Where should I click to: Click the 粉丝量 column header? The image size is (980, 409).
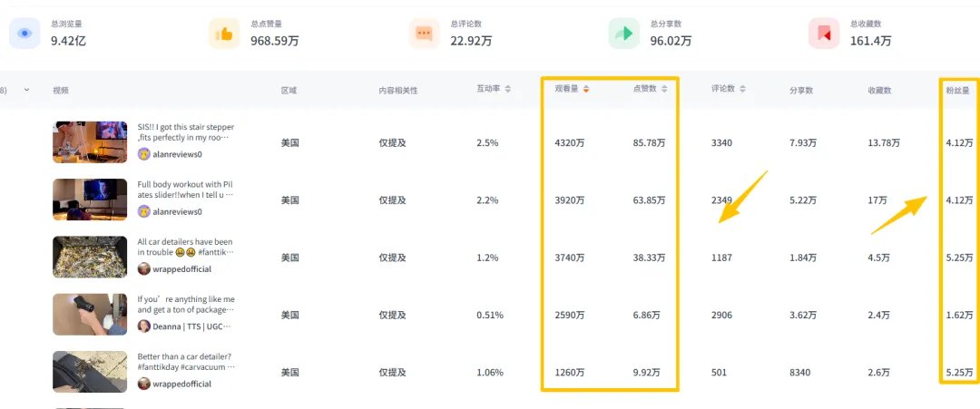957,89
